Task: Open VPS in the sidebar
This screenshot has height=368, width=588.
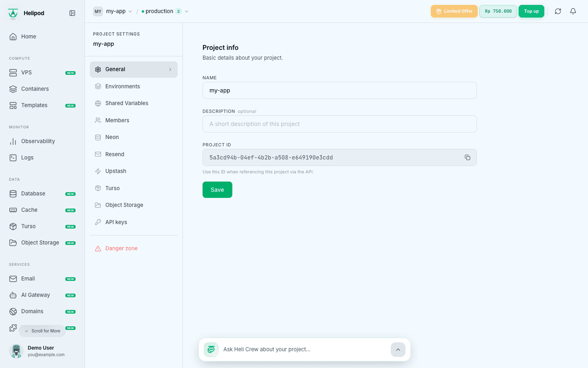Action: tap(42, 72)
